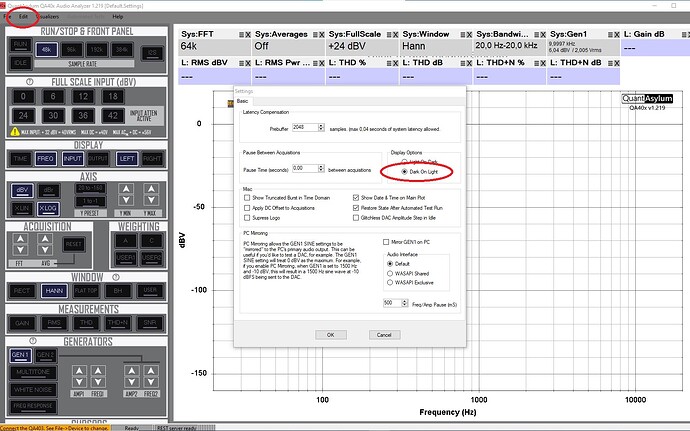Select the FREQ display button

46,158
